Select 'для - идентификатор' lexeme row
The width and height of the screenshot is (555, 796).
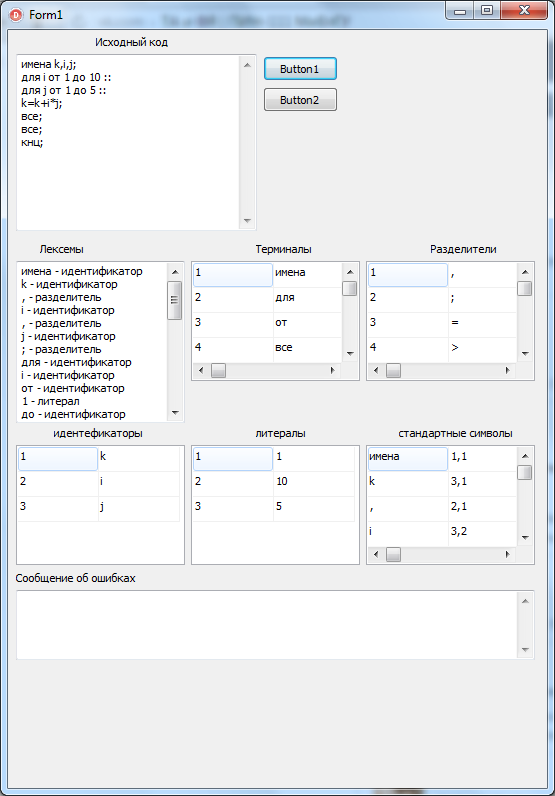[x=76, y=362]
